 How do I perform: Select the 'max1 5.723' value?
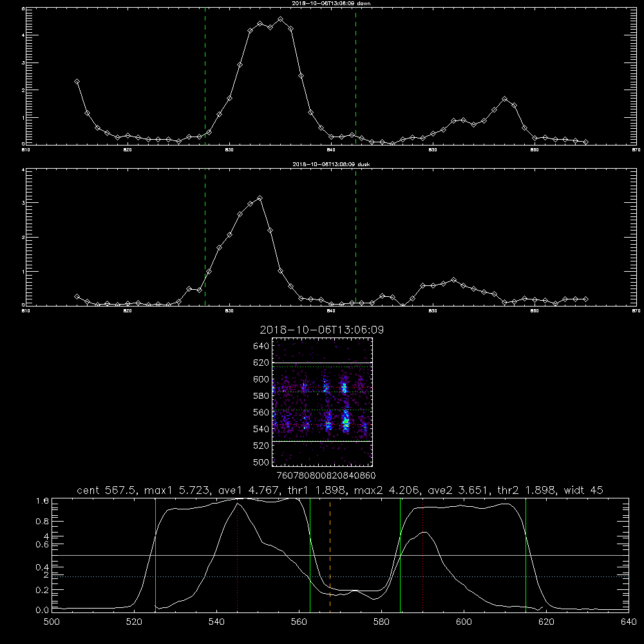pyautogui.click(x=176, y=490)
